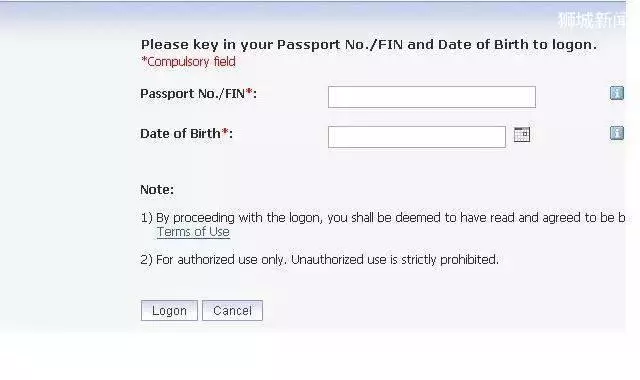
Task: Click the 'For authorized use only' sentence
Action: click(x=222, y=260)
